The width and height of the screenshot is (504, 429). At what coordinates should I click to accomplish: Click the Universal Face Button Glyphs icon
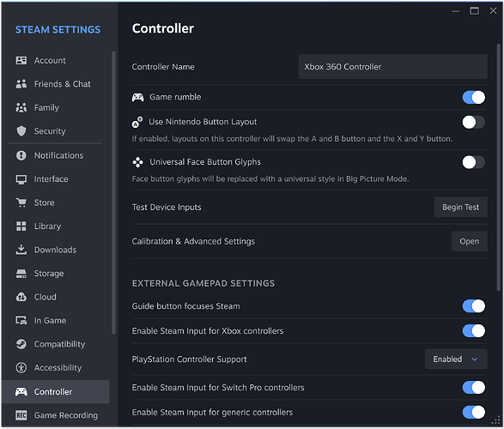point(138,162)
